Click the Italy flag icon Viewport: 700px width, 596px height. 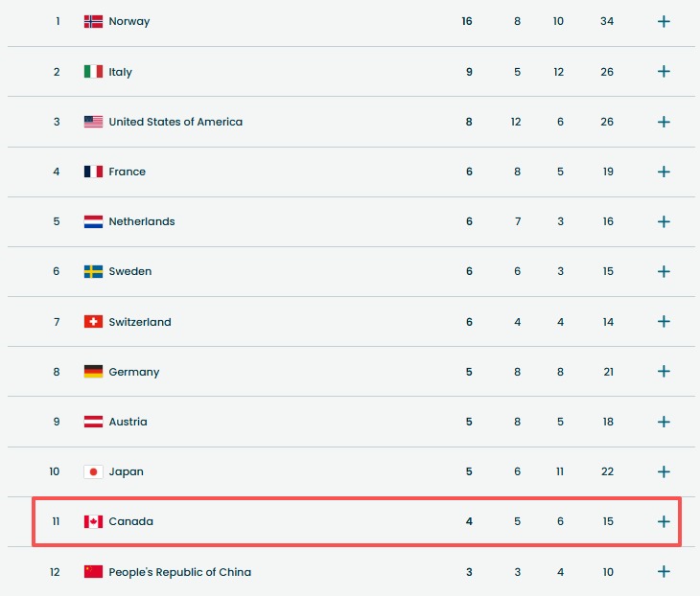point(93,72)
